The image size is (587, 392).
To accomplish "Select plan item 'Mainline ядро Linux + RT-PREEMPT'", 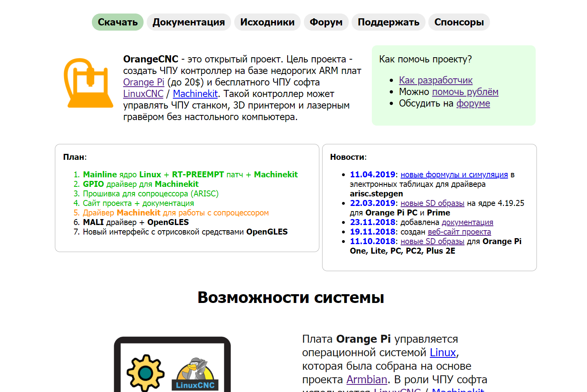I will pos(190,175).
